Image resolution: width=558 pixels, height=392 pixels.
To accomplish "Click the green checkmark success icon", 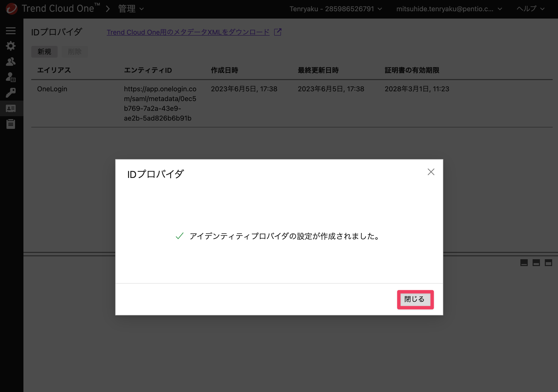I will 179,236.
